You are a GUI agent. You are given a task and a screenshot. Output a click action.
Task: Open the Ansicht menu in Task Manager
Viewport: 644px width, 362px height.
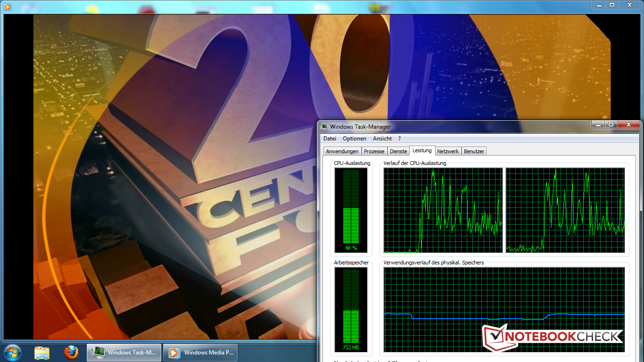click(x=382, y=139)
